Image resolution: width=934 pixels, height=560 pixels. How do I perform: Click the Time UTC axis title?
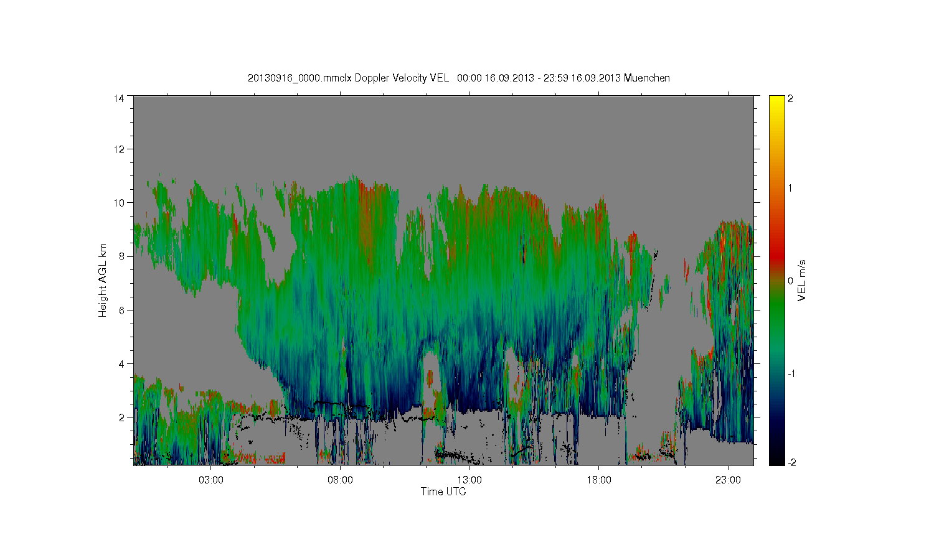443,492
